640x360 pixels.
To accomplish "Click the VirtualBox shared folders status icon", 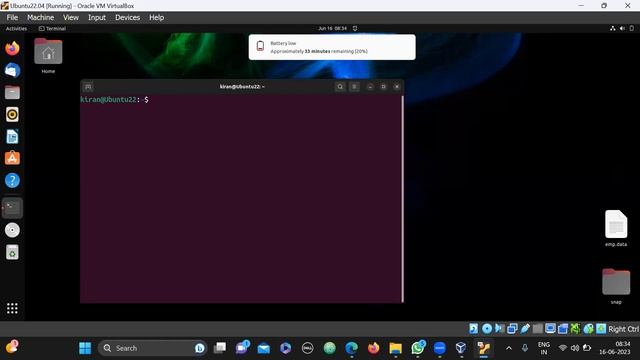I will [x=538, y=328].
